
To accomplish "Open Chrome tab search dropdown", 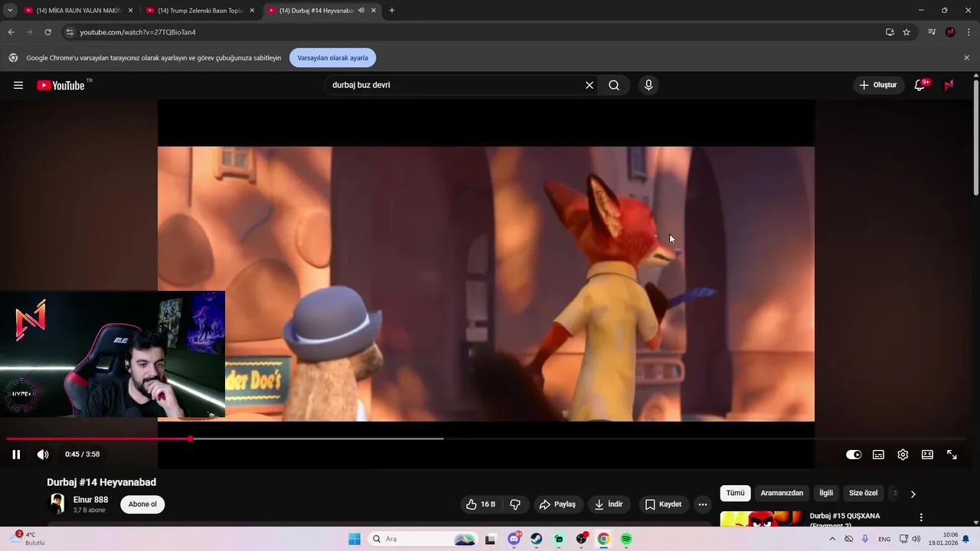I will [x=10, y=11].
